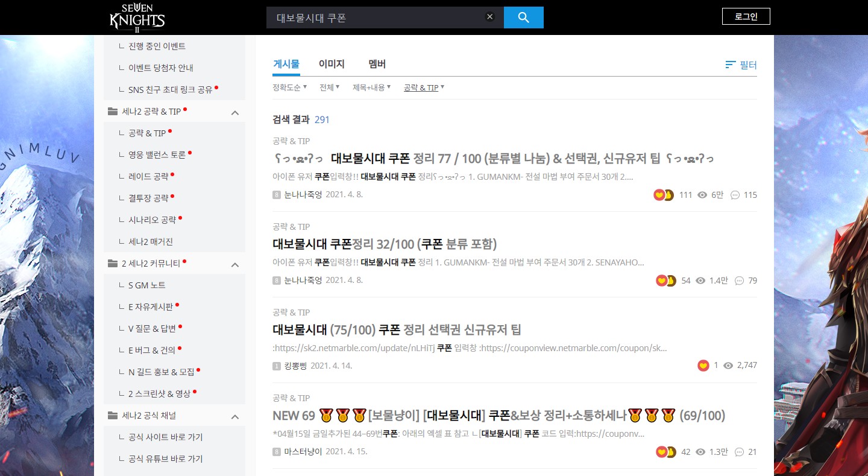Run search with the magnifier button
868x476 pixels.
click(523, 17)
